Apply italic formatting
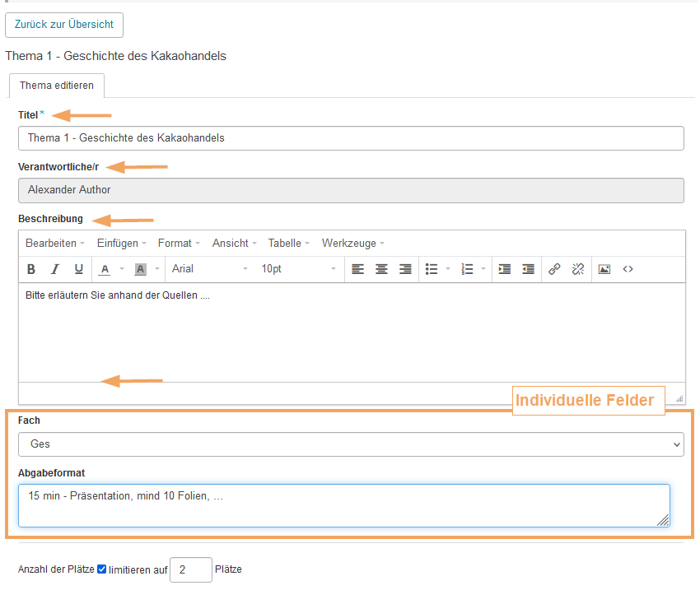 55,269
